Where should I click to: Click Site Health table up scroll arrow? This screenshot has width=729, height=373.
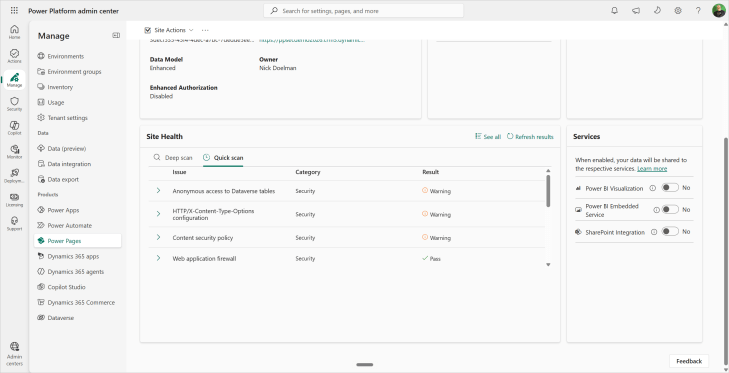548,171
